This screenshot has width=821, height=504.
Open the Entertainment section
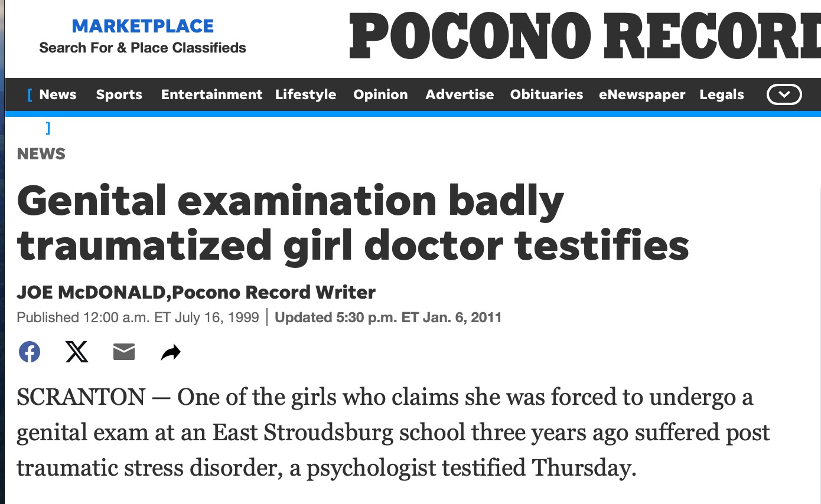pyautogui.click(x=211, y=94)
